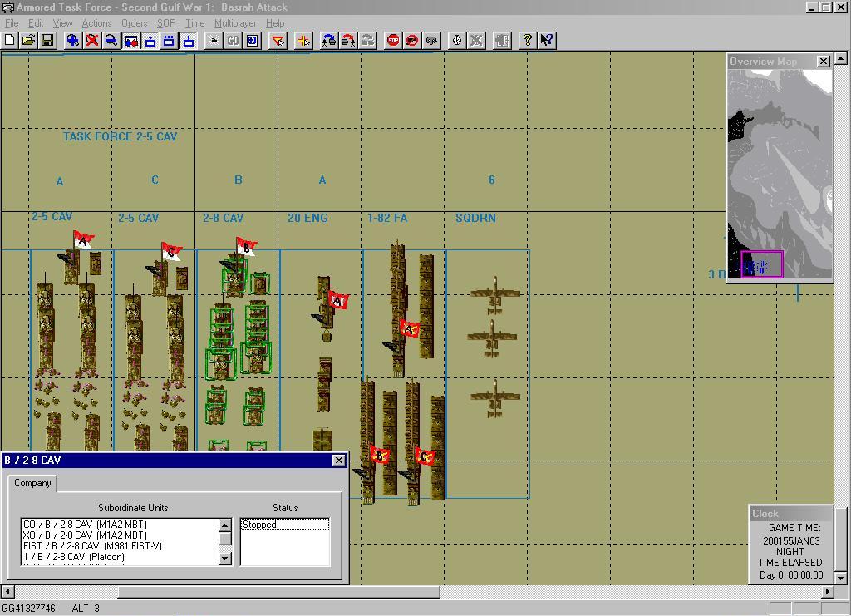The image size is (851, 616).
Task: Click the context help arrow-question icon
Action: click(547, 40)
